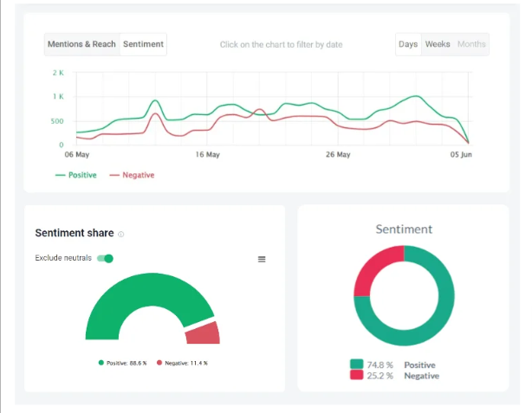Set chart granularity to Weeks
The width and height of the screenshot is (532, 413).
coord(437,44)
